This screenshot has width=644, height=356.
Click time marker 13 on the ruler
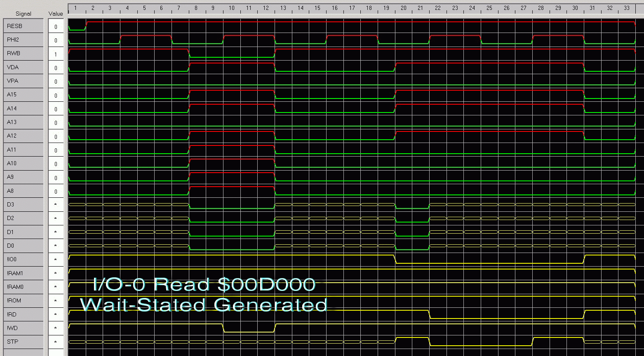pos(283,8)
